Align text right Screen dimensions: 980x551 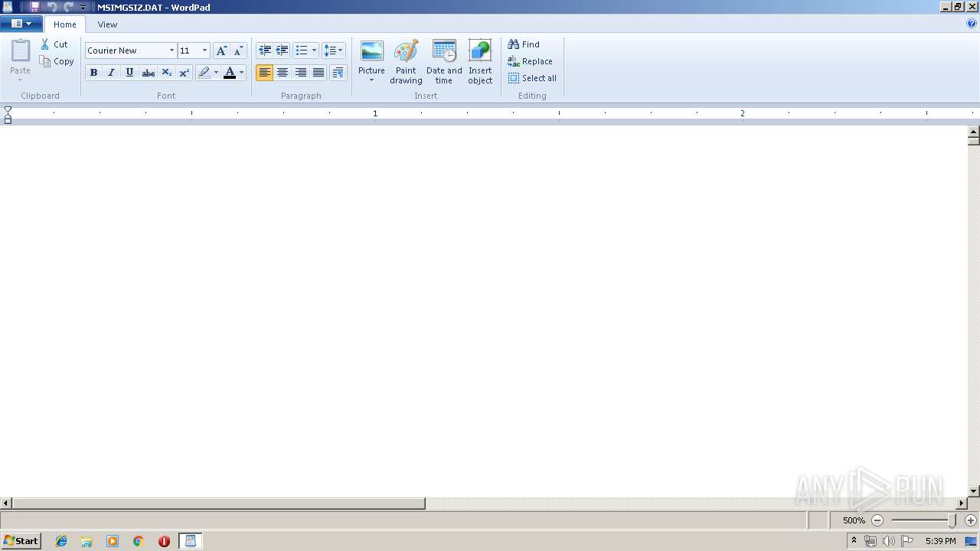click(301, 73)
